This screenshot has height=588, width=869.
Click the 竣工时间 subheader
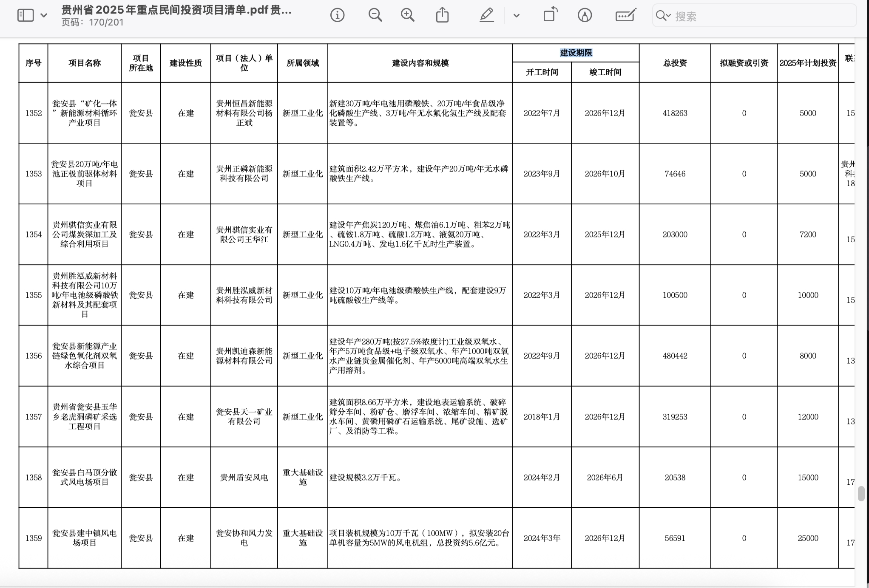click(605, 72)
